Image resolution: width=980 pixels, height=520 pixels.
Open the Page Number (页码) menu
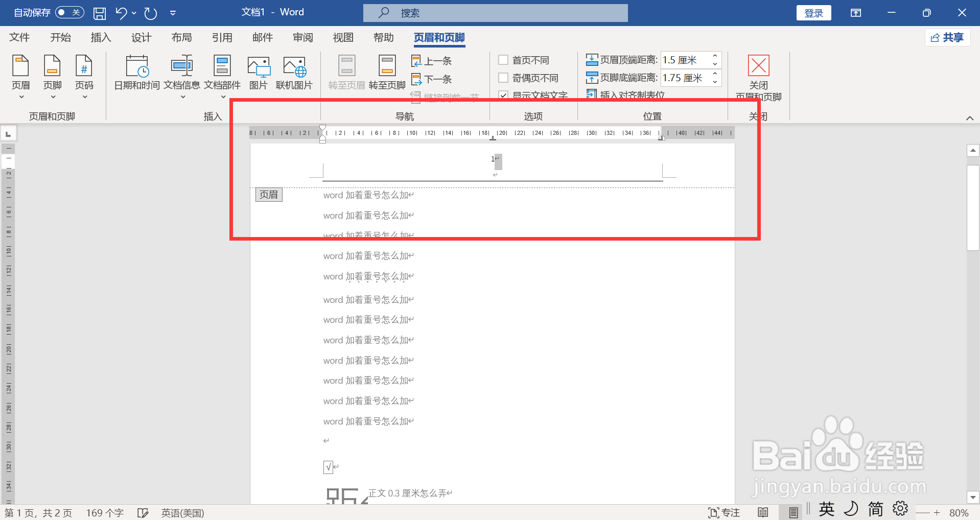click(x=84, y=77)
